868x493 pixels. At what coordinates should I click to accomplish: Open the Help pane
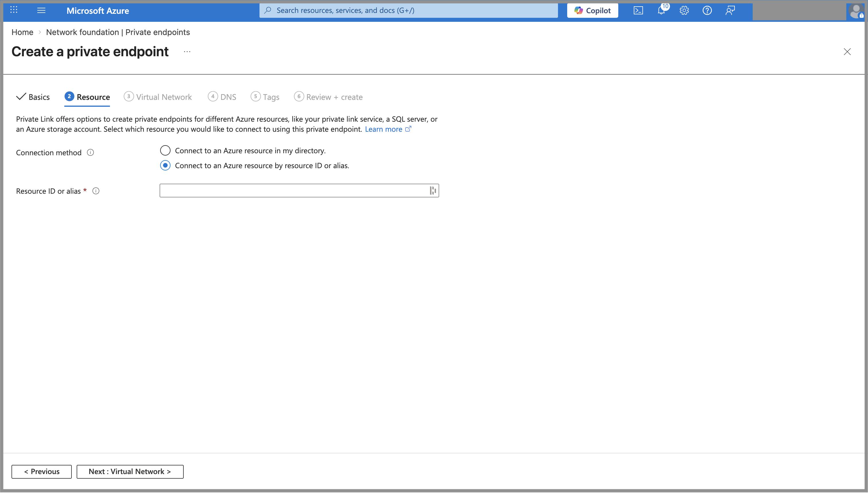[x=707, y=10]
